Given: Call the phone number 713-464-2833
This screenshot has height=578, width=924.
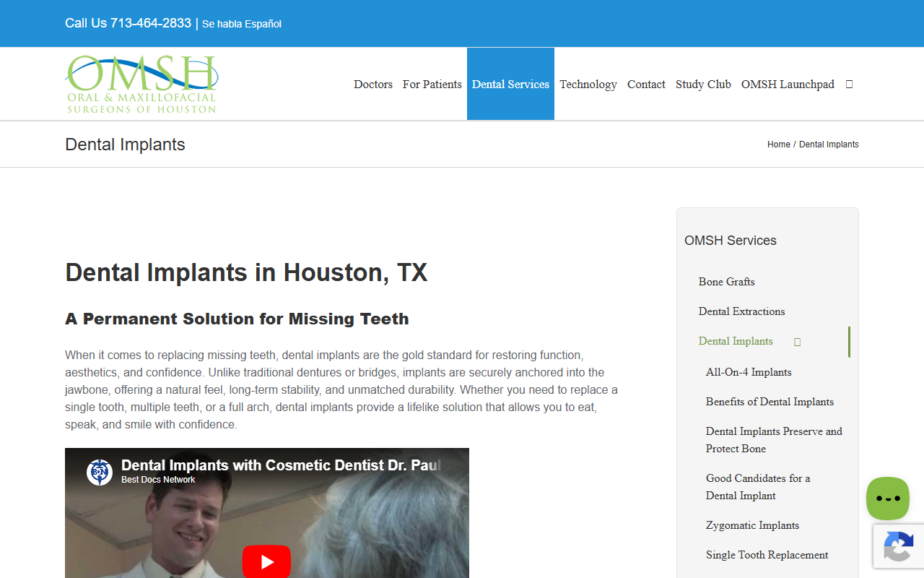Looking at the screenshot, I should click(151, 23).
